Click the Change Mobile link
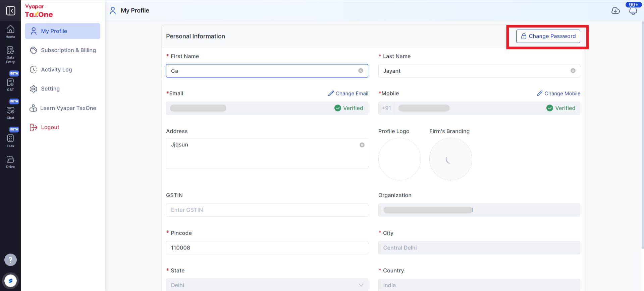644x291 pixels. [558, 93]
